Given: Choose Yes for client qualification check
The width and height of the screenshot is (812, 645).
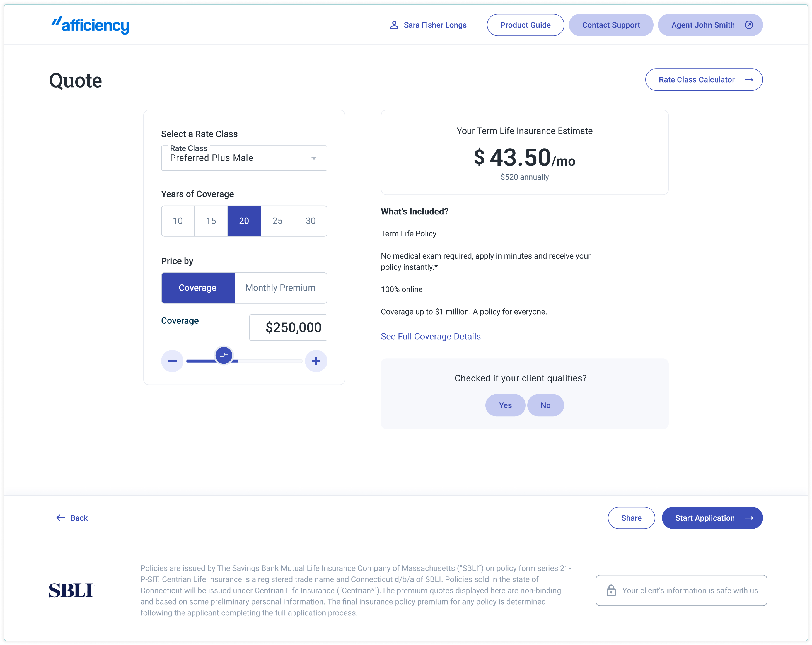Looking at the screenshot, I should tap(505, 405).
